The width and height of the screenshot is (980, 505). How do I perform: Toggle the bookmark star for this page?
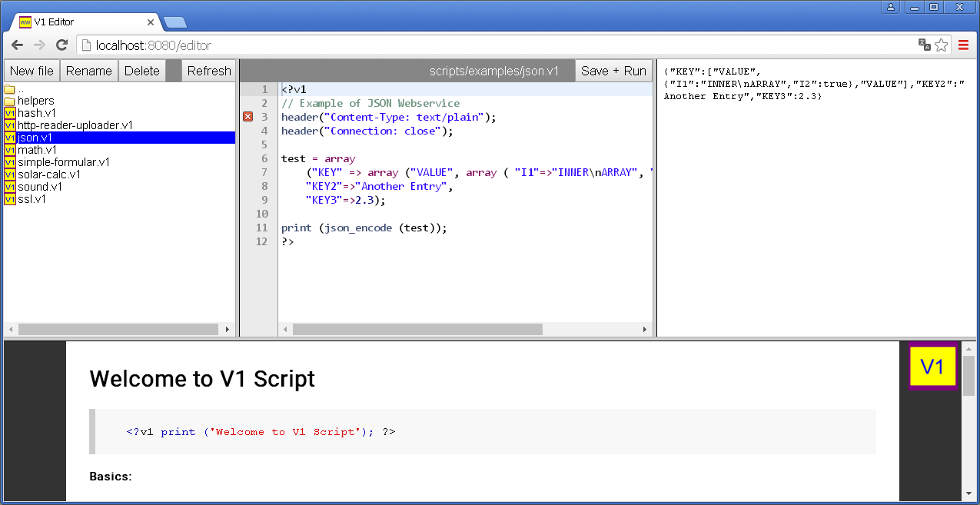click(944, 45)
